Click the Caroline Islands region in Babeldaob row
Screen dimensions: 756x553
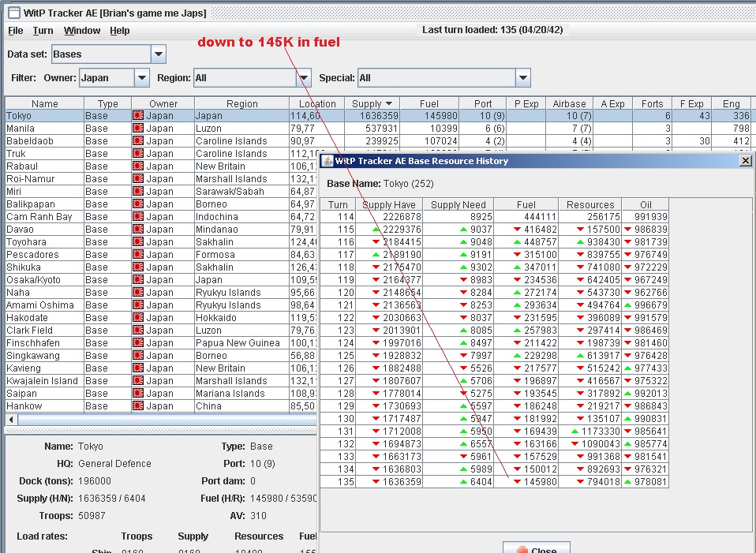231,140
